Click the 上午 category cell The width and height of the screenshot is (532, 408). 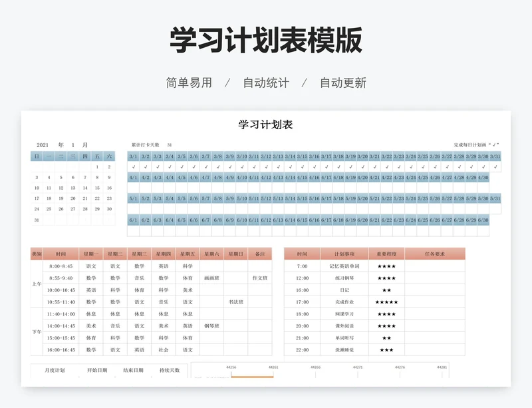(x=37, y=284)
